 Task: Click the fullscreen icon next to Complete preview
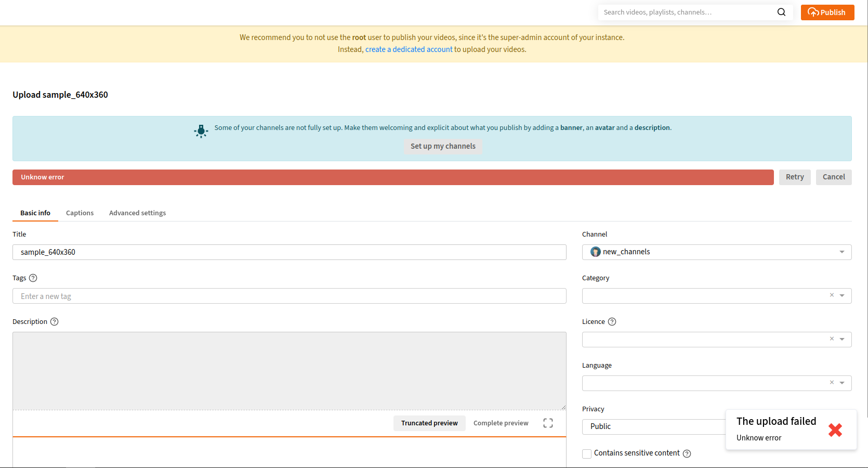pos(547,423)
